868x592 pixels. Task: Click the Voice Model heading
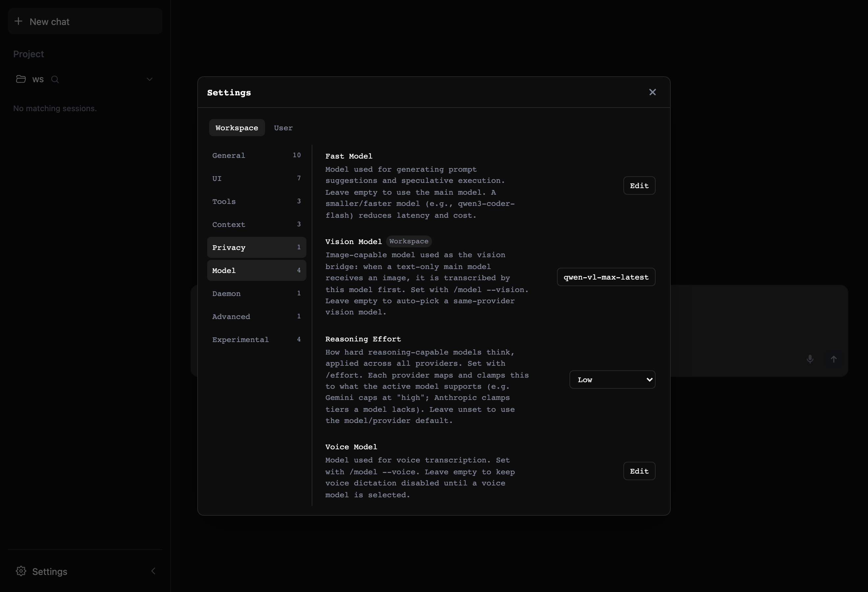click(351, 447)
